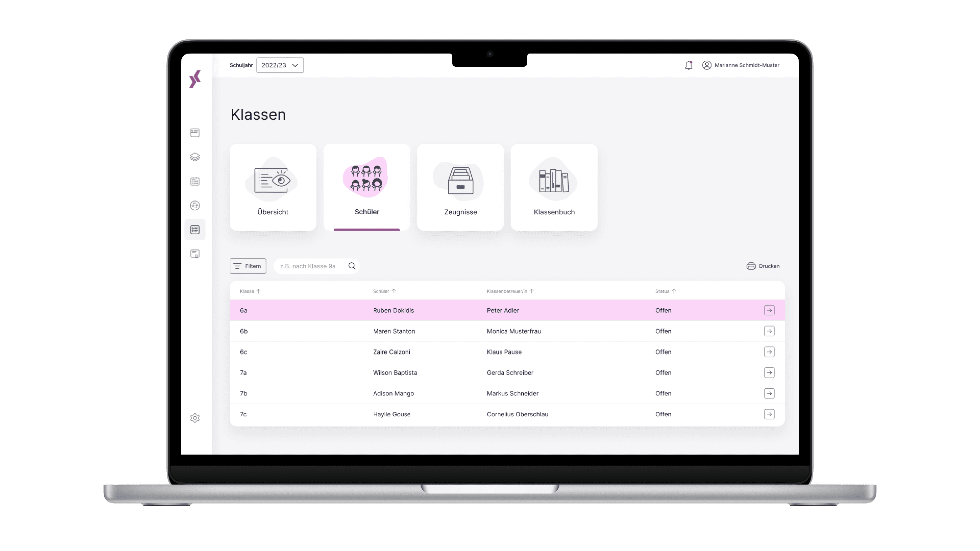Toggle sorting on the Klasse column
The height and width of the screenshot is (551, 980).
250,291
